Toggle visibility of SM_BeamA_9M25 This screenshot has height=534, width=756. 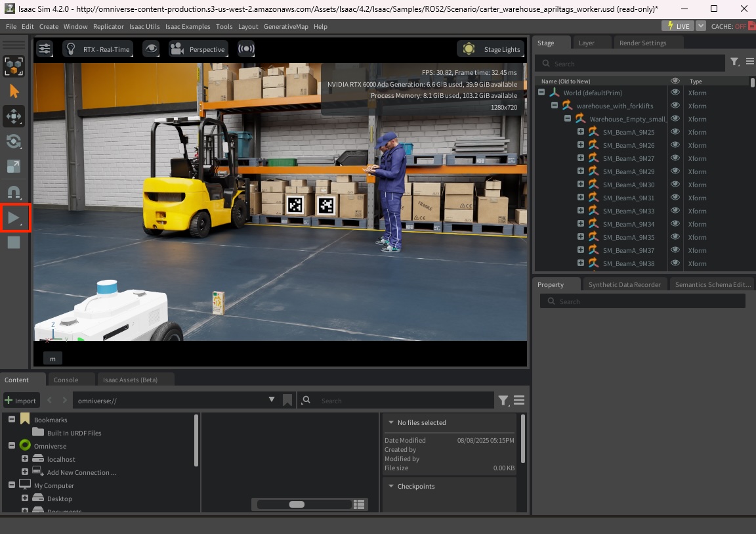[x=675, y=131]
